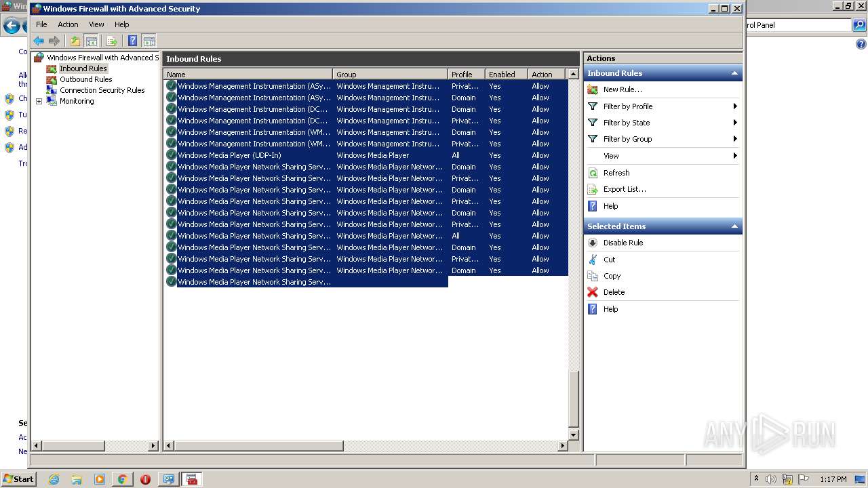
Task: Click Disable Rule in Selected Items
Action: [623, 243]
